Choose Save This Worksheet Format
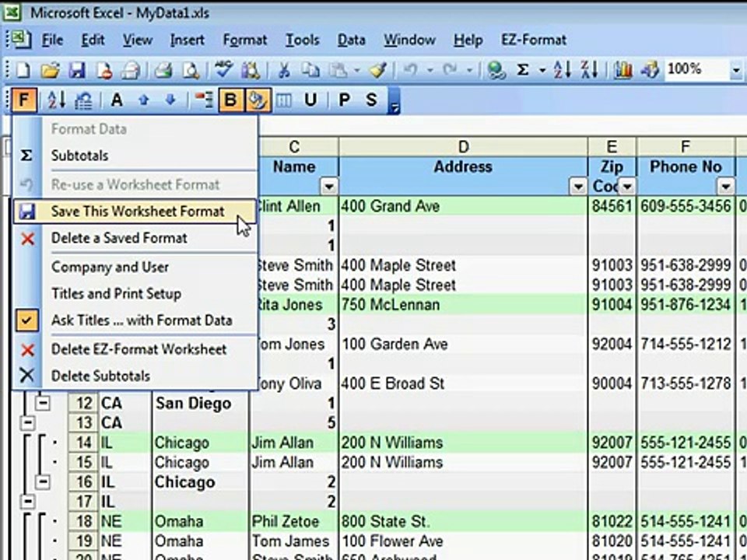 [135, 212]
